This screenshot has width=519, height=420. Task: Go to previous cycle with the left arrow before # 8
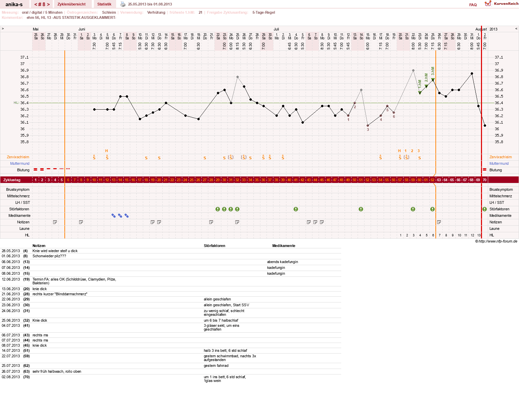click(x=36, y=4)
